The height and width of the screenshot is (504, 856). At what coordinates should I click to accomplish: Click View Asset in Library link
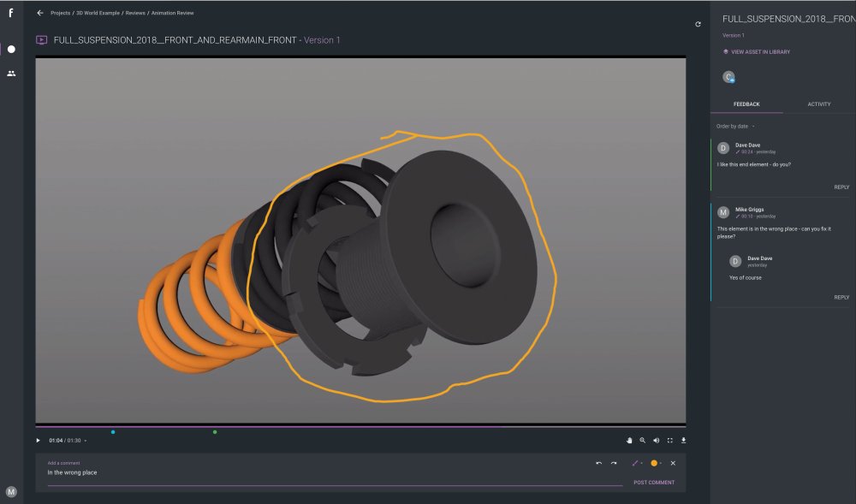pyautogui.click(x=760, y=52)
